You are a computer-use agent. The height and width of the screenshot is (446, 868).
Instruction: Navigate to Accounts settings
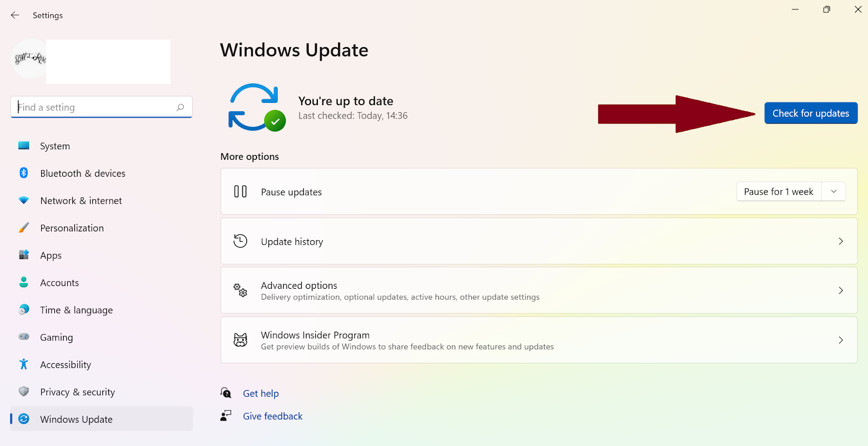(x=101, y=283)
